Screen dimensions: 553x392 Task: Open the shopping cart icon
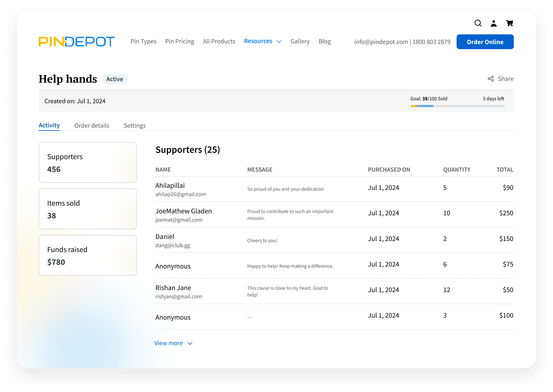[510, 23]
